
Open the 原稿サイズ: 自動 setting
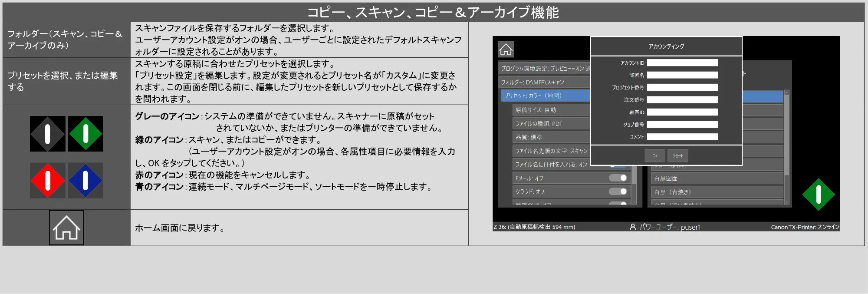tap(551, 110)
